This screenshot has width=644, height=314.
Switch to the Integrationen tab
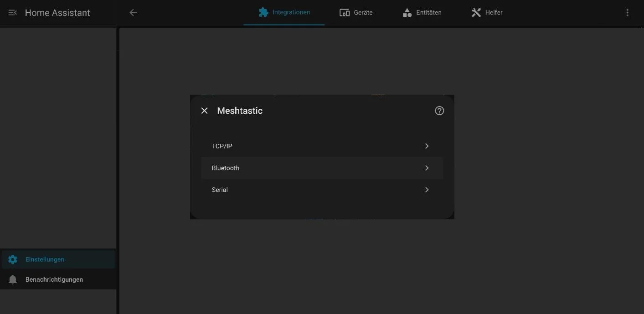(x=284, y=12)
